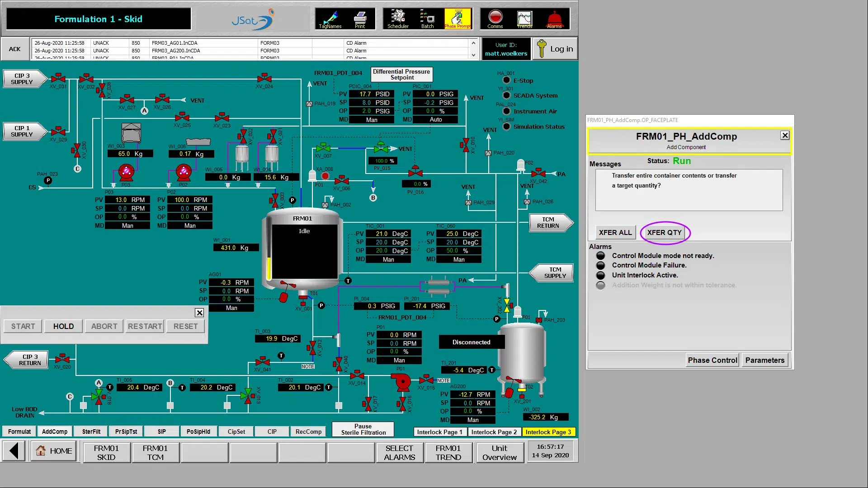Select valve XV_029 symbol
This screenshot has width=868, height=488.
pyautogui.click(x=58, y=132)
